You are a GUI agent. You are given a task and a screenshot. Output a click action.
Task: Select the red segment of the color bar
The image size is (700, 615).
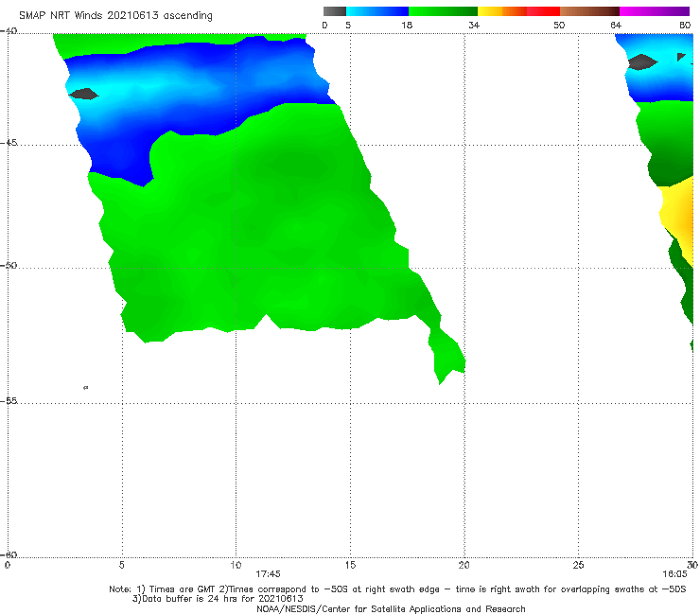[x=543, y=11]
